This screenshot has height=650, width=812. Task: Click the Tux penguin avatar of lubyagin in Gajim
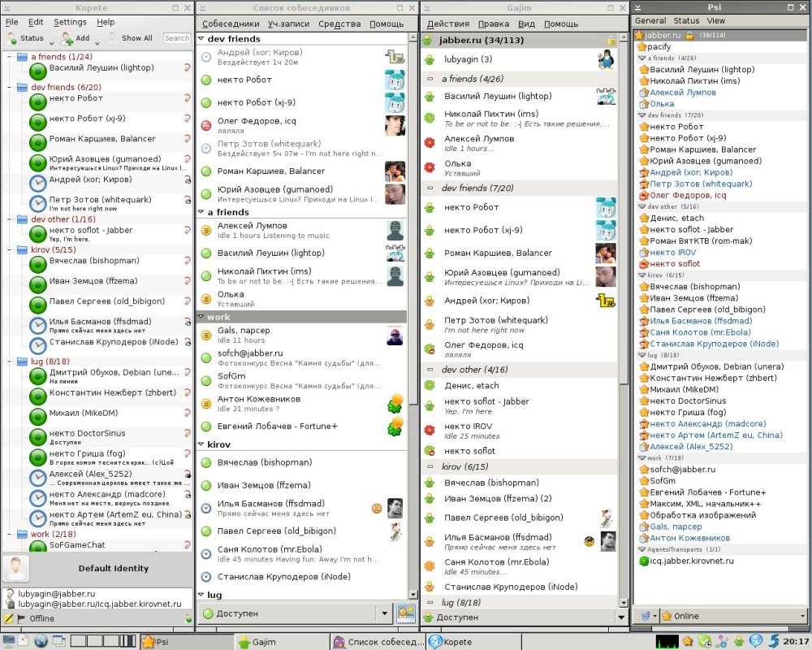point(606,59)
